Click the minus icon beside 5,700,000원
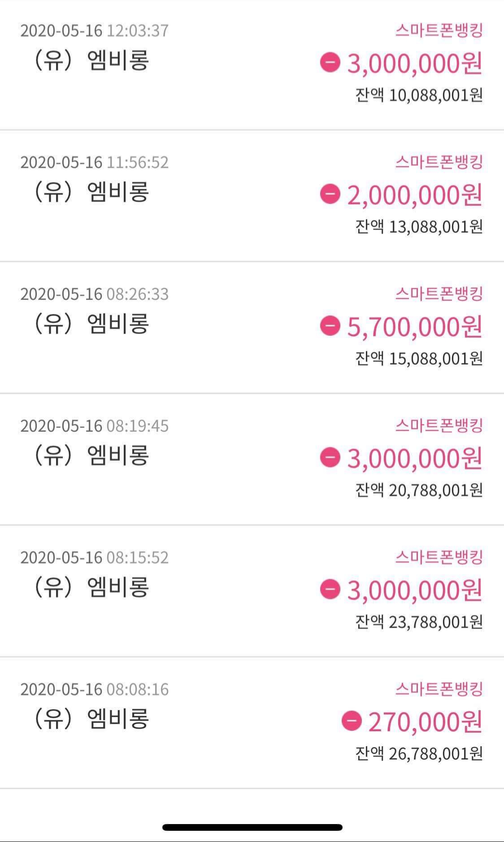Image resolution: width=504 pixels, height=842 pixels. point(330,326)
